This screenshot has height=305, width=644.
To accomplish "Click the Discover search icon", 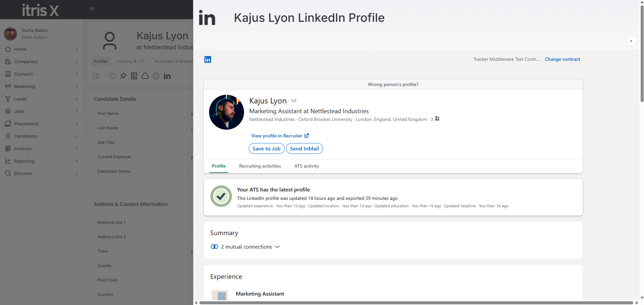I will (x=8, y=173).
